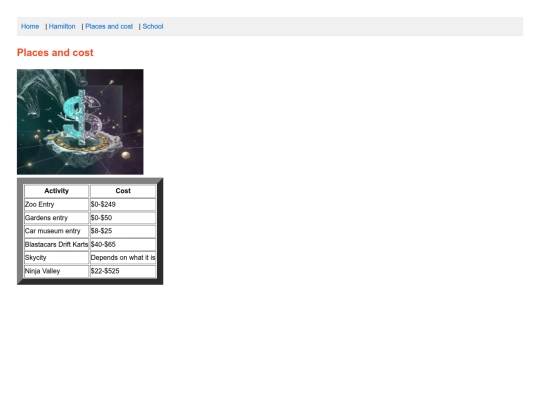The height and width of the screenshot is (405, 540).
Task: Select the Car museum entry cell
Action: (x=56, y=231)
